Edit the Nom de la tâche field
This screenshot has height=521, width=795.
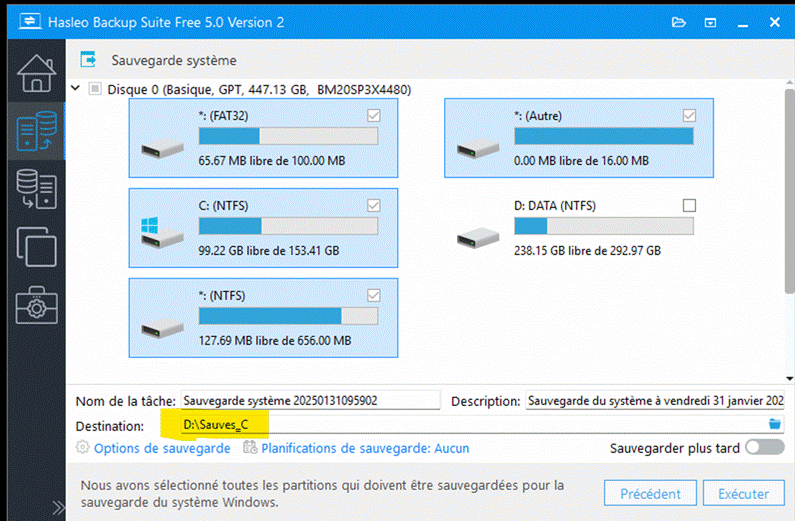[x=310, y=400]
